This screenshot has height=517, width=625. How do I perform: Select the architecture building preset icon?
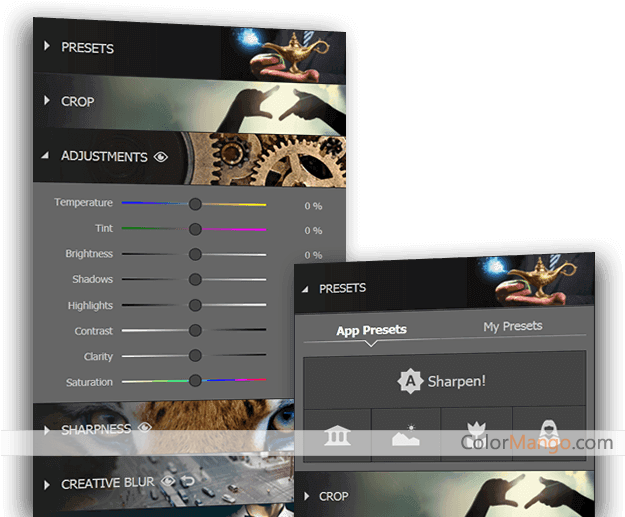coord(337,437)
